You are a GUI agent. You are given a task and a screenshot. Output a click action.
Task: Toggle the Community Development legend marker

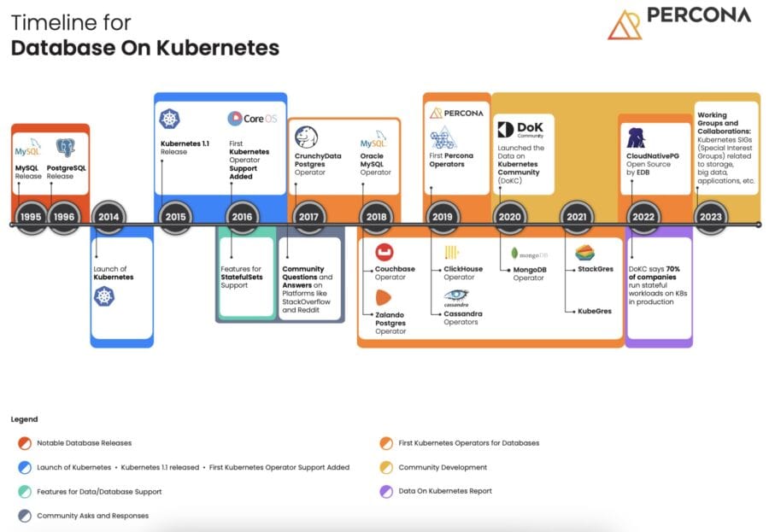coord(385,467)
